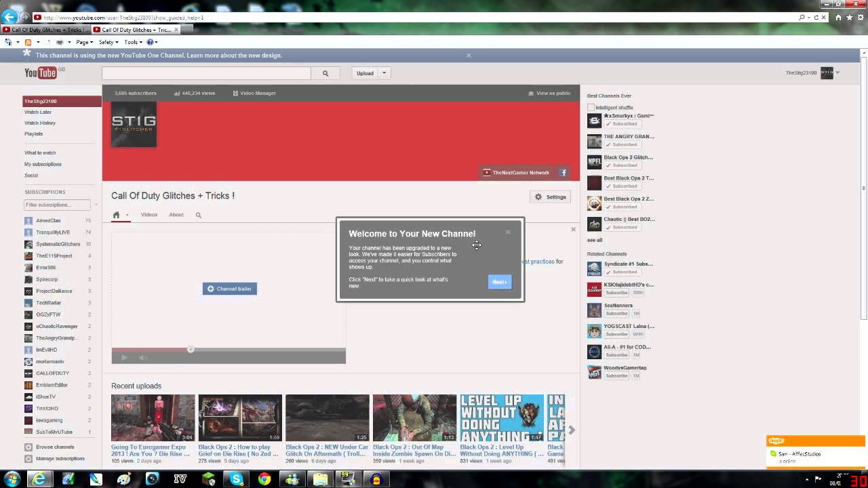
Task: Open TheStig23100 account menu
Action: click(812, 73)
